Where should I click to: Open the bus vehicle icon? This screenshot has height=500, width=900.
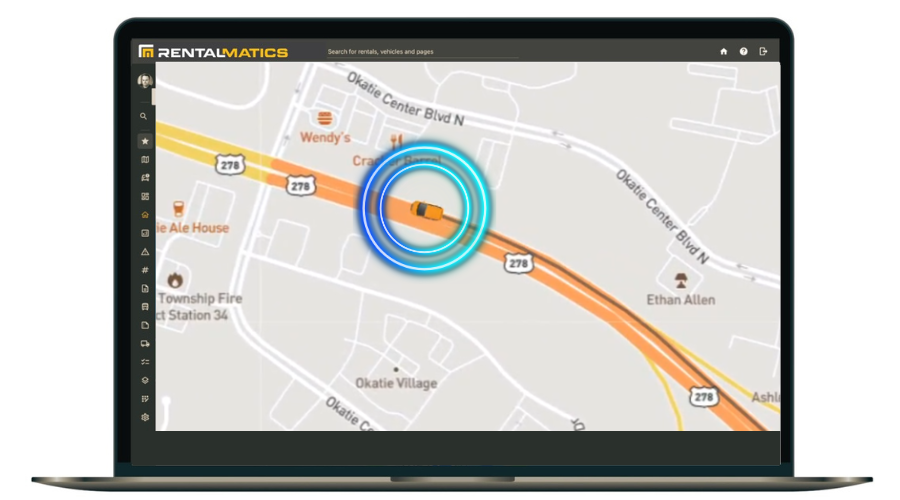(x=145, y=307)
